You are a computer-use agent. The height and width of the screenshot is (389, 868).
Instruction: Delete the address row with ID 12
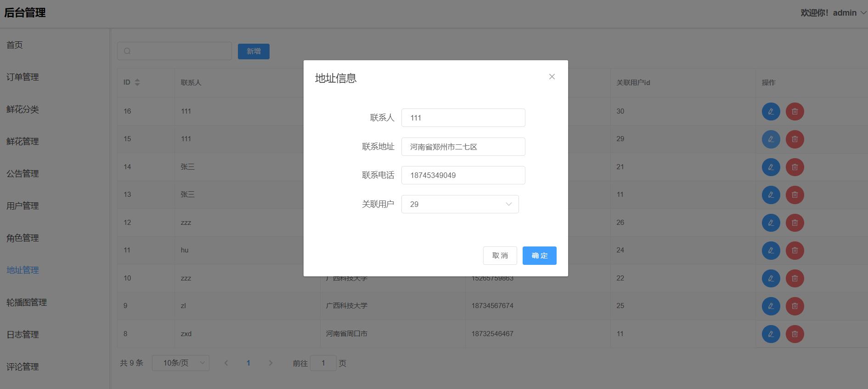[795, 223]
